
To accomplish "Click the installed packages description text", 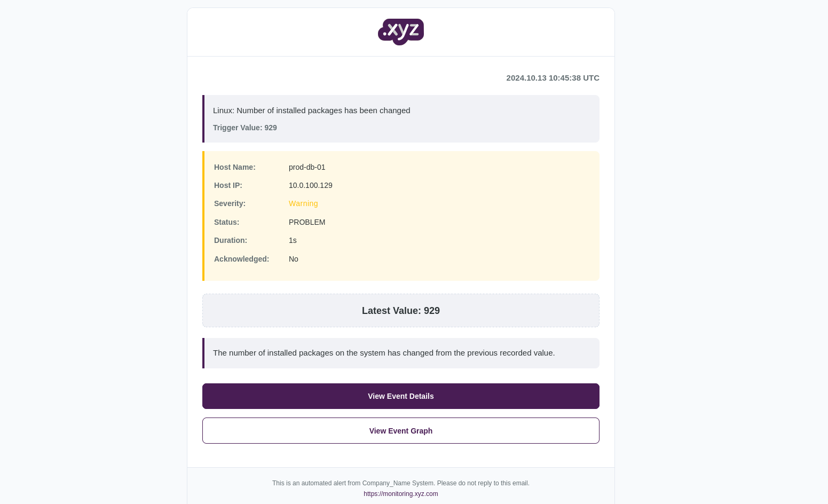I will tap(384, 353).
